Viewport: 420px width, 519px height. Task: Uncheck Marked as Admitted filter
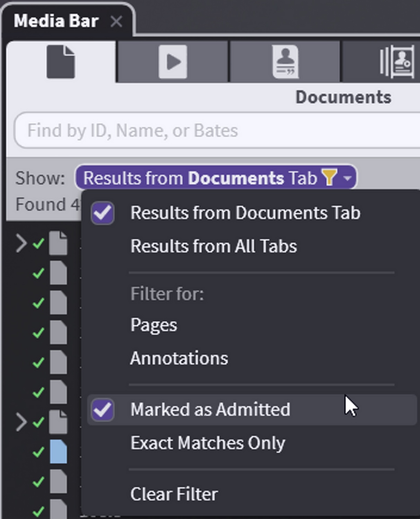pos(103,410)
